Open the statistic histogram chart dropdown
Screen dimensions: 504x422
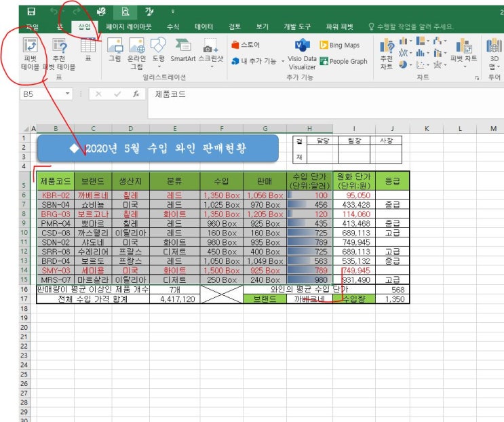pos(423,53)
